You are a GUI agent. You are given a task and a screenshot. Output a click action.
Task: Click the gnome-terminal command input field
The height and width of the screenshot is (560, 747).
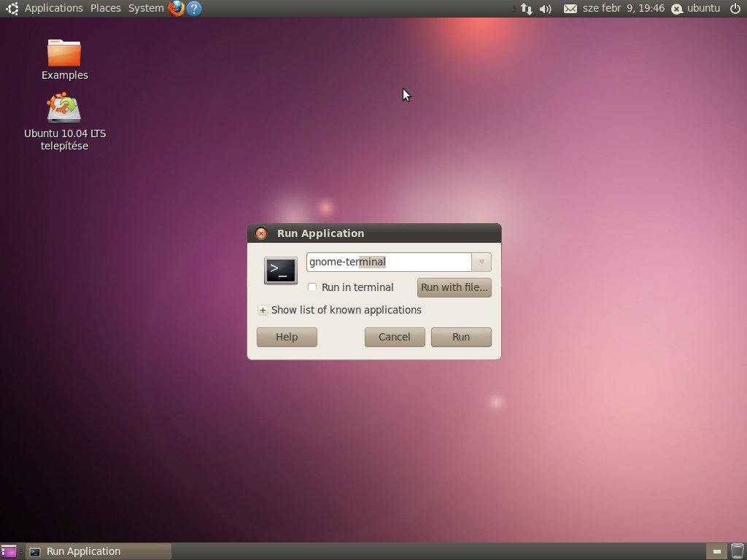click(389, 262)
